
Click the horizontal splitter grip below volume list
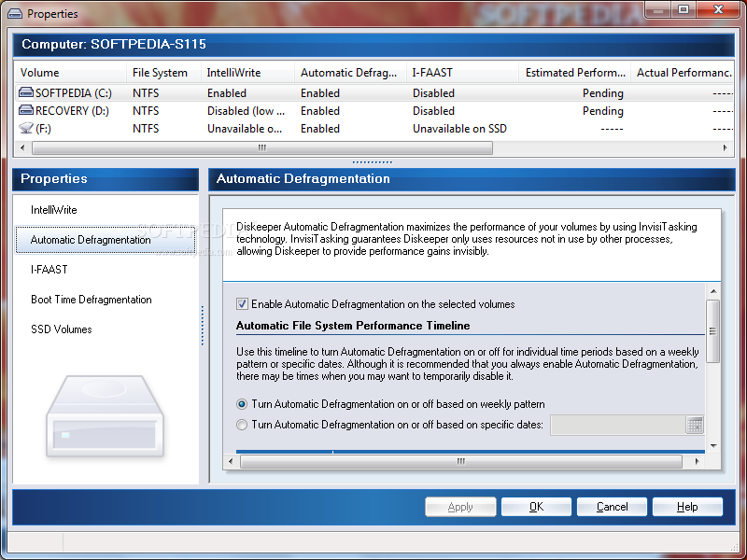372,161
